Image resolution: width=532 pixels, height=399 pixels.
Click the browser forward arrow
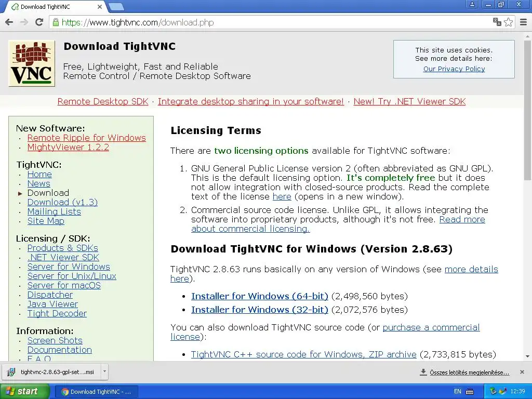point(24,22)
